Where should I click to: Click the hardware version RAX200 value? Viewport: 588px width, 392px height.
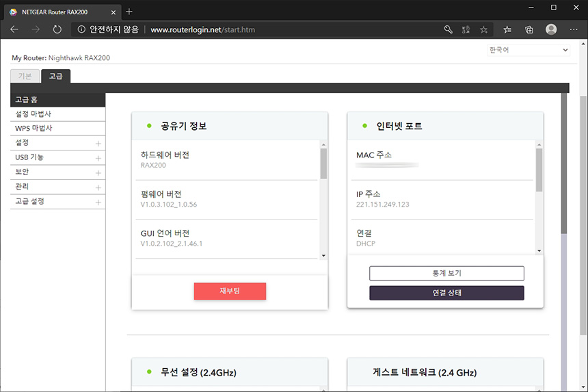pyautogui.click(x=153, y=165)
